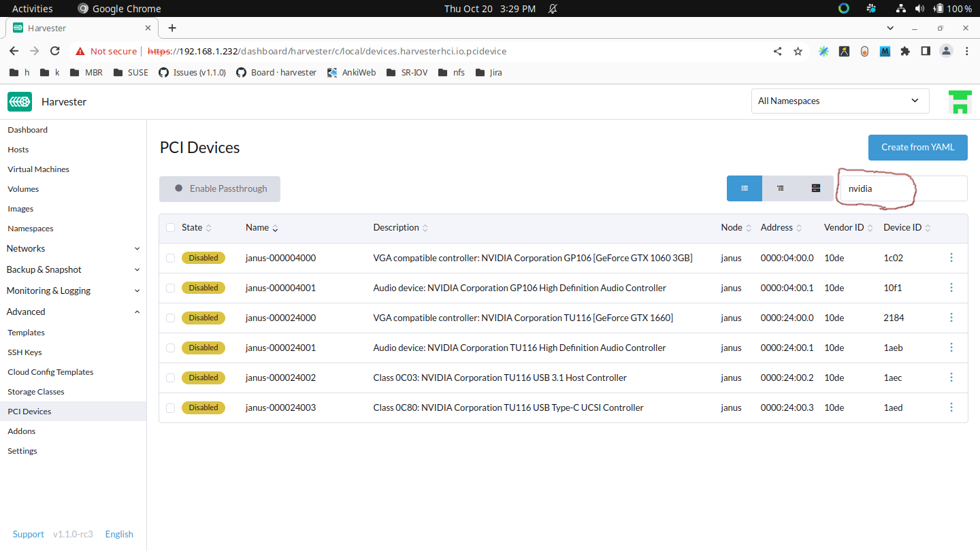980x551 pixels.
Task: Select the checkbox beside janus-000024002
Action: pos(170,377)
